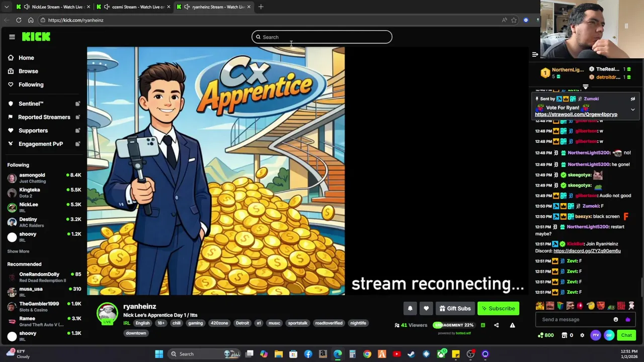Focus the Kick search box
Screen dimensions: 644x362
(322, 37)
